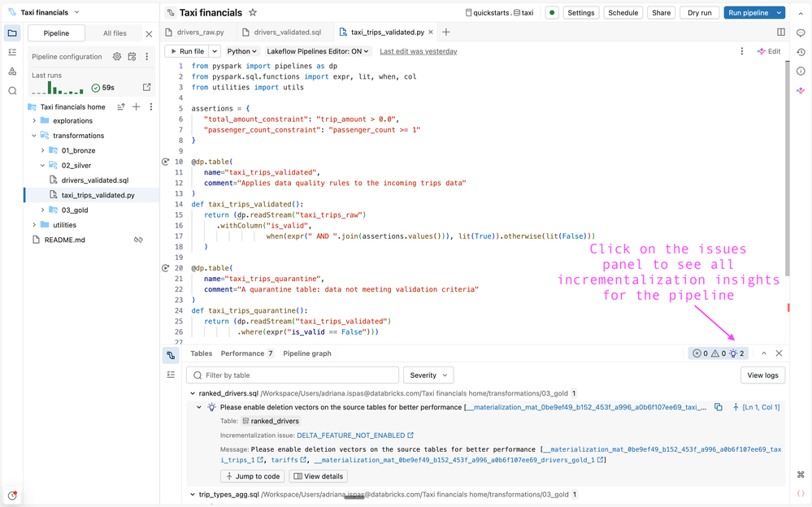Viewport: 812px width, 507px height.
Task: Open the list view icon in bottom panel
Action: point(171,375)
